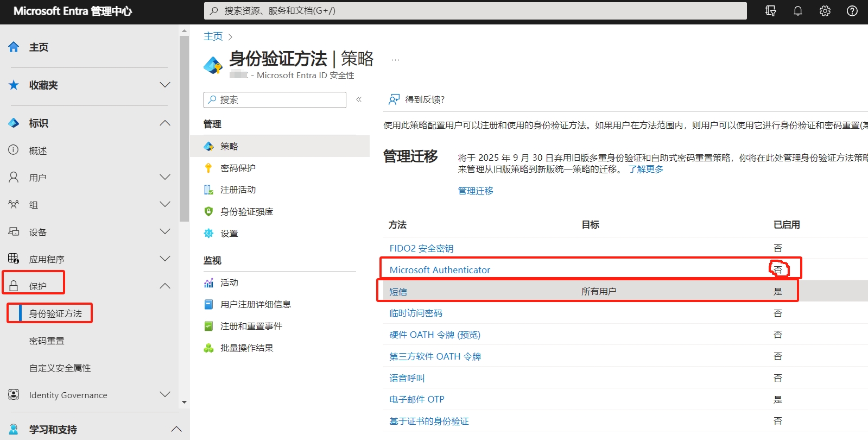Image resolution: width=868 pixels, height=440 pixels.
Task: Open 身份验证方法 in the sidebar
Action: click(55, 313)
